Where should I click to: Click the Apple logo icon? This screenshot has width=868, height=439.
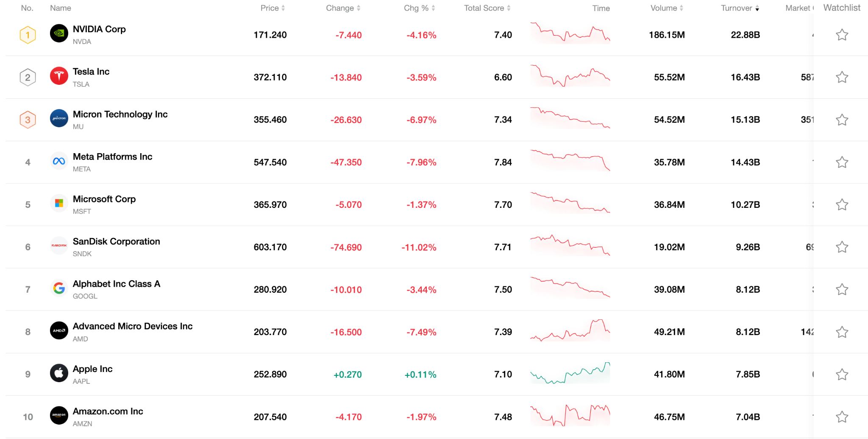point(59,373)
